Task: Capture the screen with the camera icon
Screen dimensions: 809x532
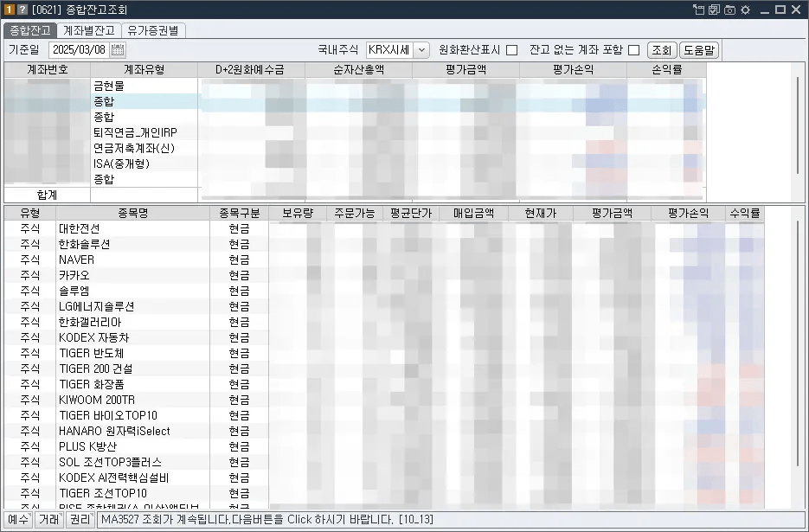Action: point(729,10)
